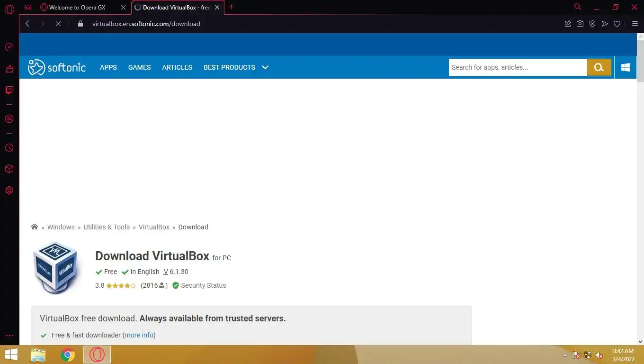This screenshot has height=364, width=644.
Task: Click the Windows platform icon on Softonic
Action: coord(626,67)
